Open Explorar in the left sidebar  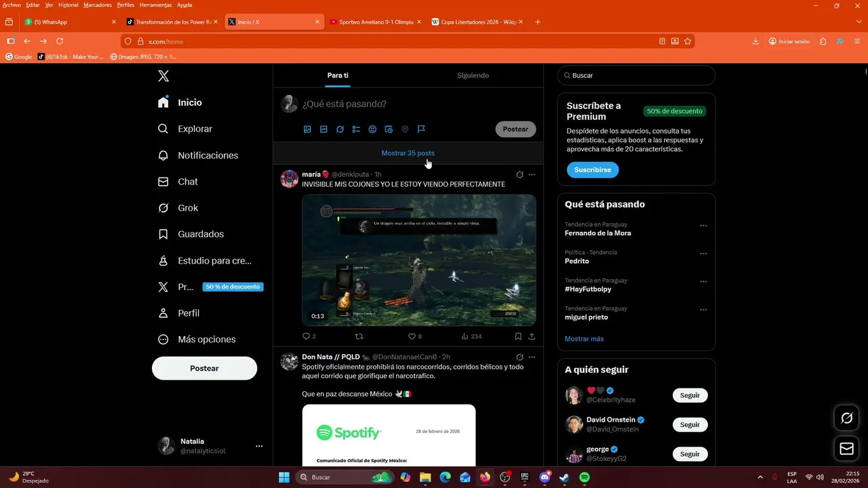(x=185, y=129)
